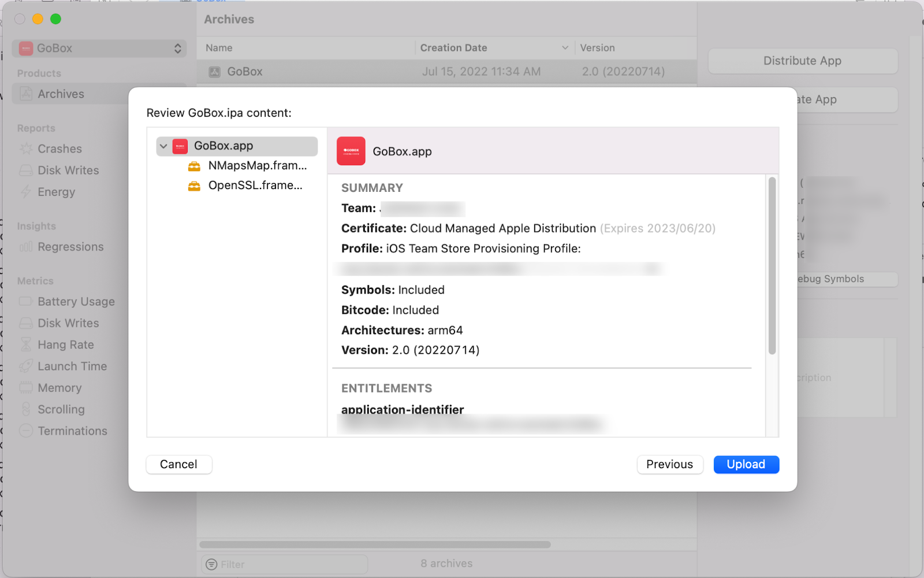The height and width of the screenshot is (578, 924).
Task: Click the GoBox.app icon in the tree
Action: coord(180,146)
